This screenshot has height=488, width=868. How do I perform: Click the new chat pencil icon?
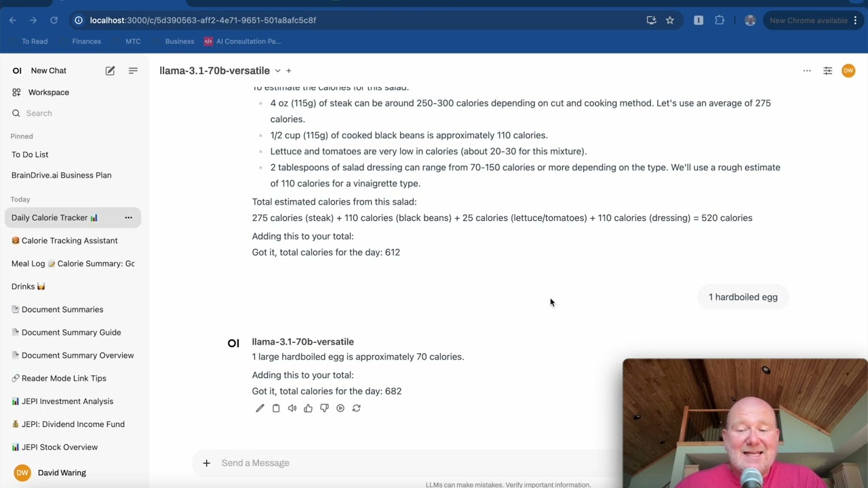(x=110, y=70)
